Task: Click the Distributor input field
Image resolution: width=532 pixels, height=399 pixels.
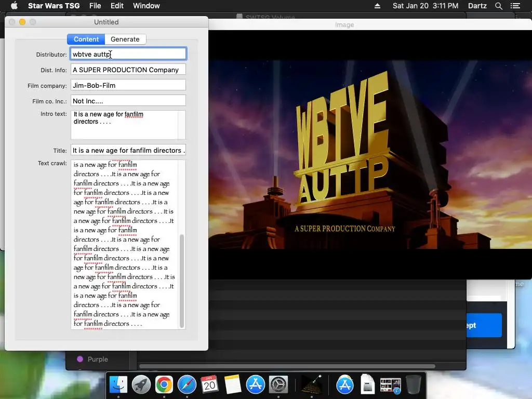Action: (x=128, y=54)
